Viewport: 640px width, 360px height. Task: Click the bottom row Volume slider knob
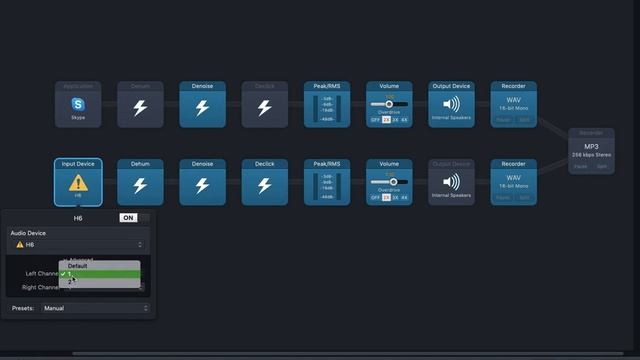393,182
